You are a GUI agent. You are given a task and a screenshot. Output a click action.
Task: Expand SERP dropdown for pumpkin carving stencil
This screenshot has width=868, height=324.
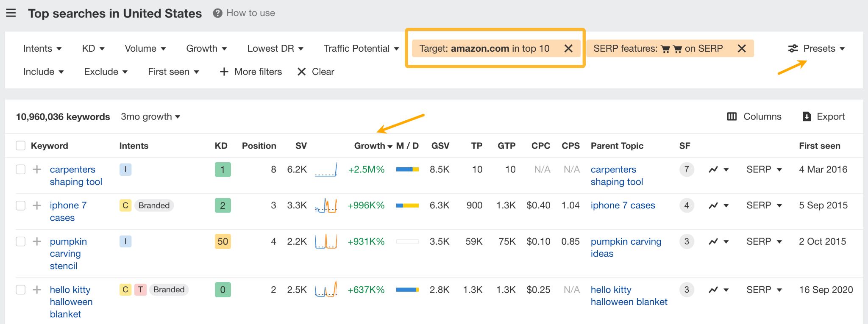click(x=764, y=241)
